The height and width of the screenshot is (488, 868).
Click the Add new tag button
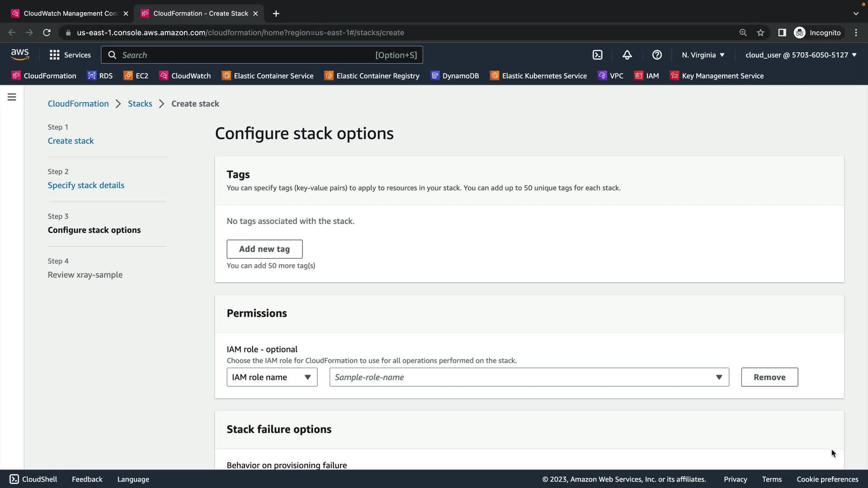click(264, 249)
